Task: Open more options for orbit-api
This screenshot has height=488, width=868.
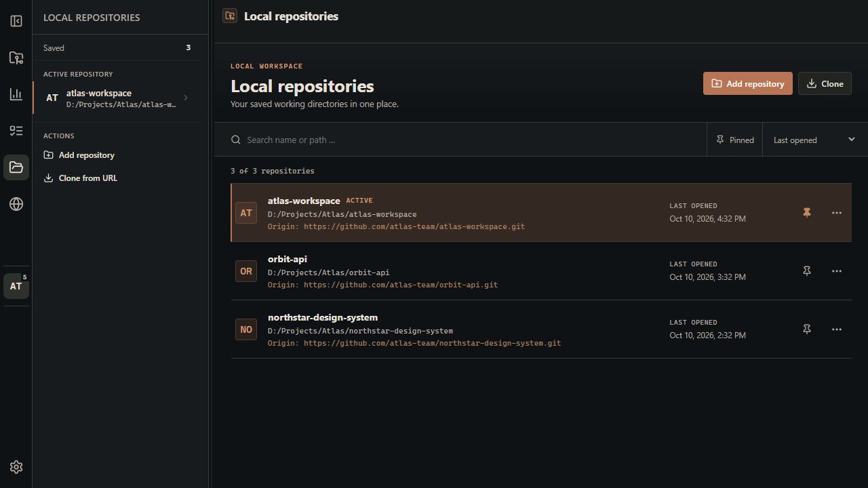Action: [x=837, y=271]
